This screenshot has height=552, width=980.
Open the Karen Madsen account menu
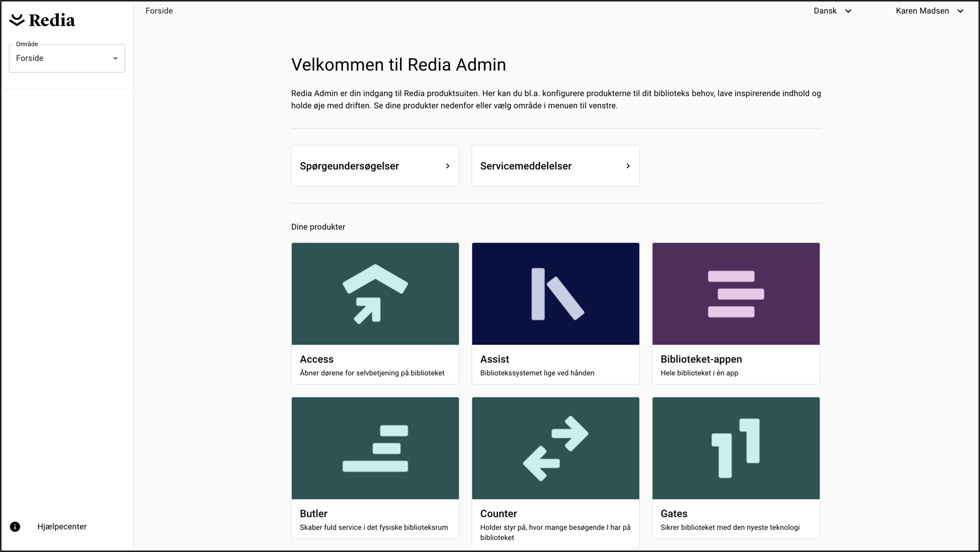(929, 10)
